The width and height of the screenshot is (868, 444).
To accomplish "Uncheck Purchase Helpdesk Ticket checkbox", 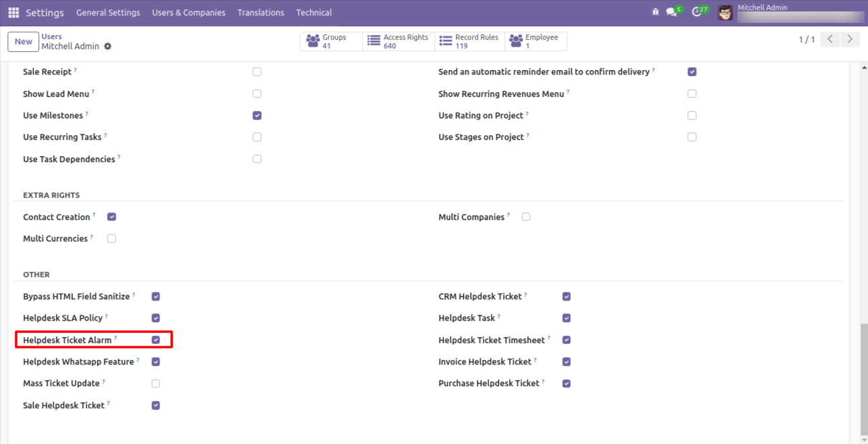I will tap(566, 383).
